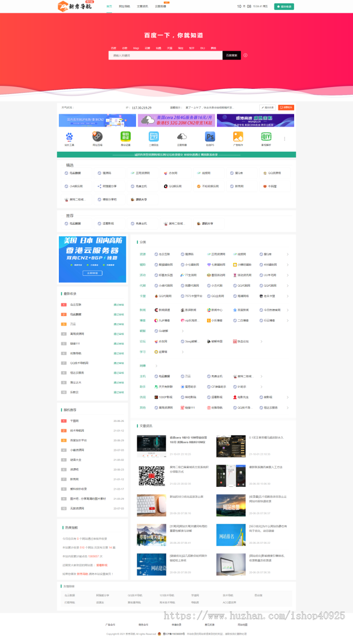Image resolution: width=353 pixels, height=644 pixels.
Task: Open the 身份证查 green icon
Action: [x=126, y=137]
